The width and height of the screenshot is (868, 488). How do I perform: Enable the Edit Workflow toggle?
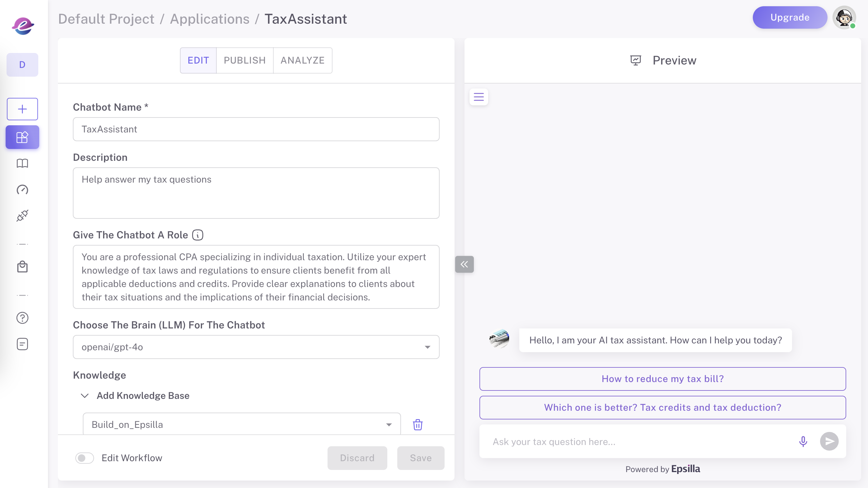pyautogui.click(x=85, y=458)
